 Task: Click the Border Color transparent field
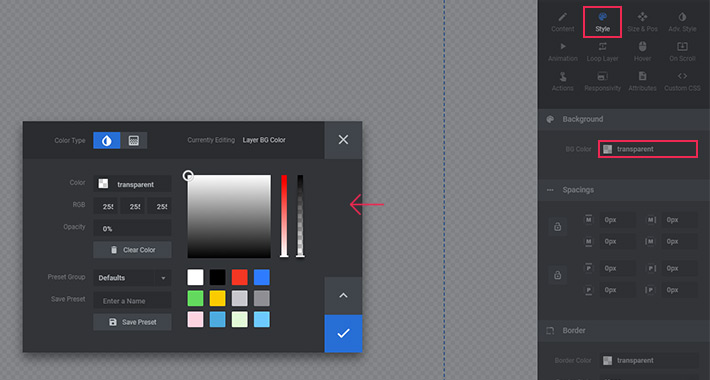pyautogui.click(x=649, y=361)
